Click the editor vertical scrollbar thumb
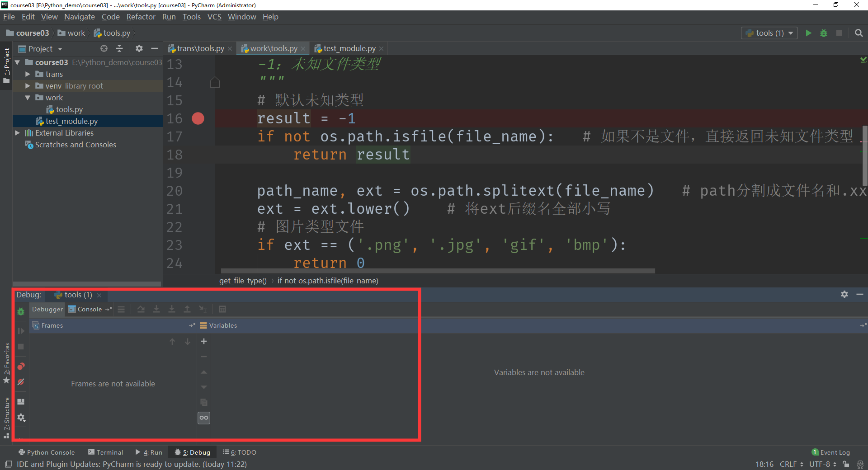The image size is (868, 470). coord(865,156)
